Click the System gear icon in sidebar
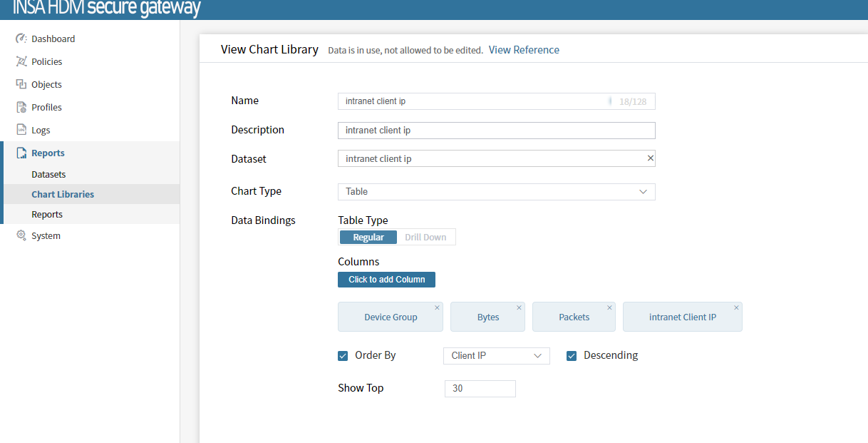This screenshot has height=443, width=868. click(21, 235)
